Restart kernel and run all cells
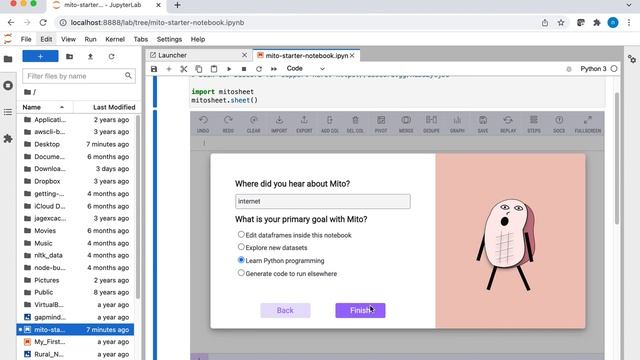The height and width of the screenshot is (360, 640). pos(274,69)
